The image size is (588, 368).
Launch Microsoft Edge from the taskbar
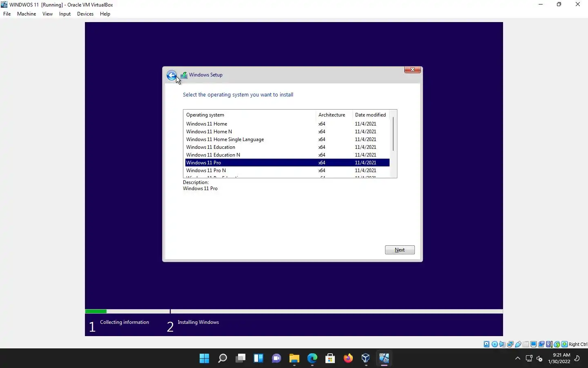312,359
